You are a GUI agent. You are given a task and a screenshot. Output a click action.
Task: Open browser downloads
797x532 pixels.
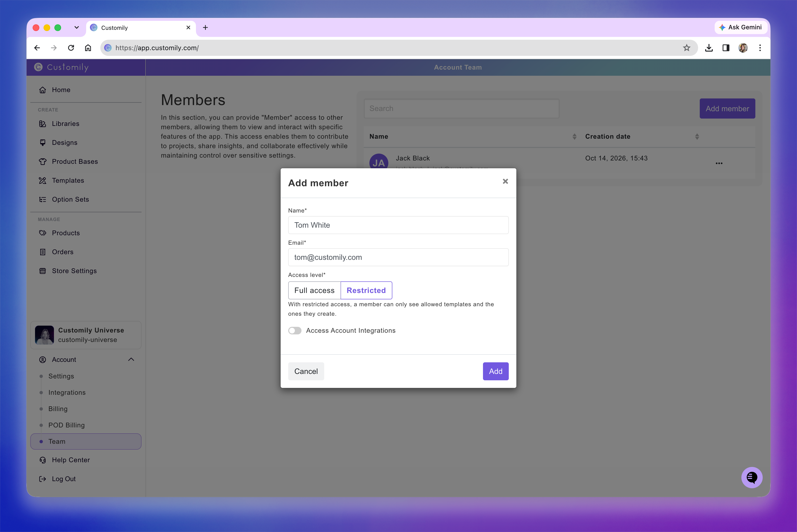click(x=709, y=48)
